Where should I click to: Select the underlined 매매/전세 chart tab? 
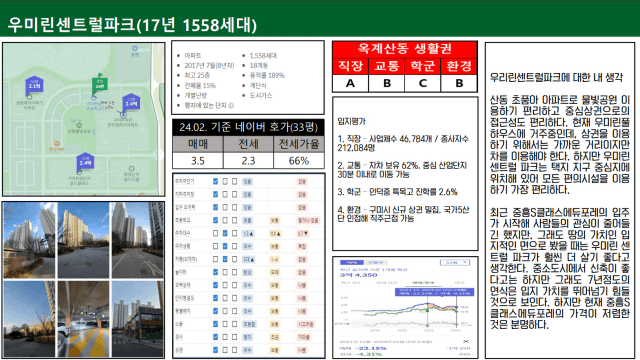pos(422,282)
